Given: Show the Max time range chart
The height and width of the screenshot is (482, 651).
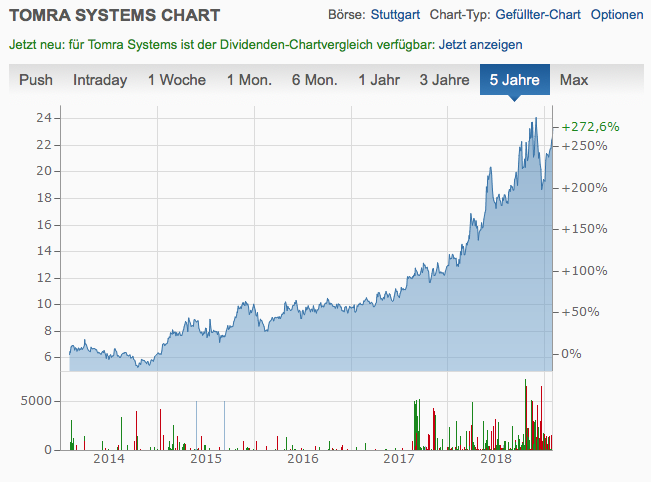Looking at the screenshot, I should pos(574,80).
